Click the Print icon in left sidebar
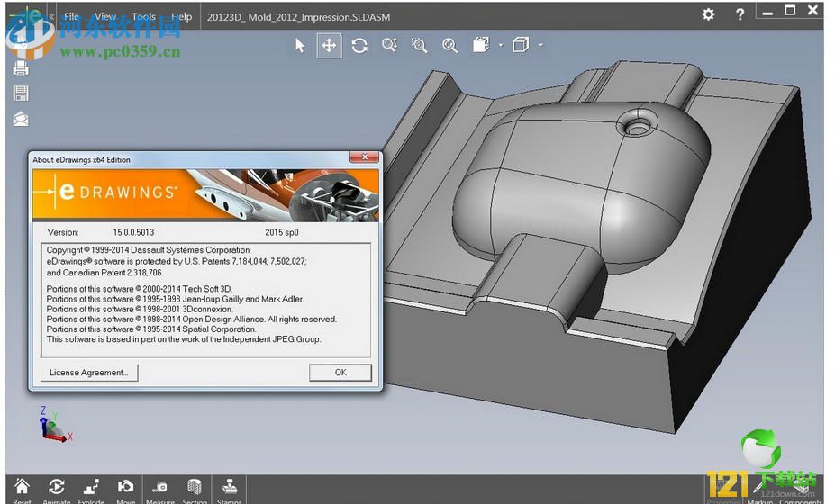Viewport: 835px width, 504px height. click(x=21, y=68)
